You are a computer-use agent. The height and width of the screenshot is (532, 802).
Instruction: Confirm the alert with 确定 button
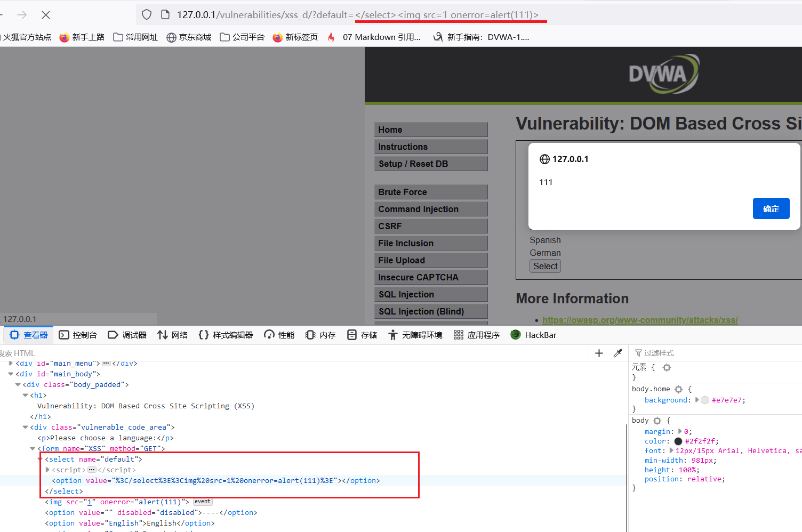(771, 208)
